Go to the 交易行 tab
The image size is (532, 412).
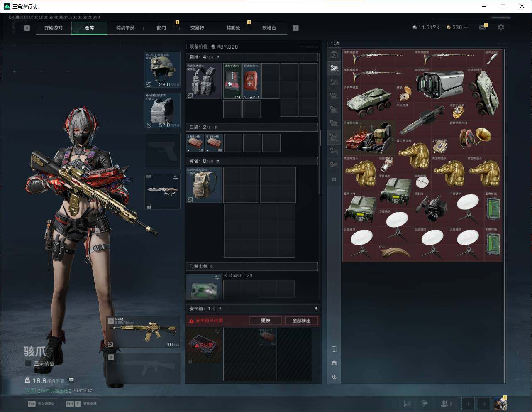(x=197, y=28)
